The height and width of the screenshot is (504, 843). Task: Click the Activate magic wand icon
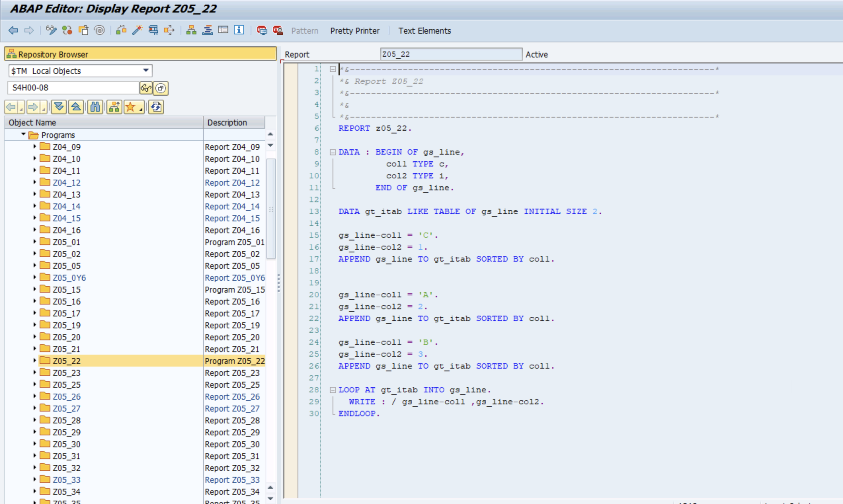coord(137,31)
